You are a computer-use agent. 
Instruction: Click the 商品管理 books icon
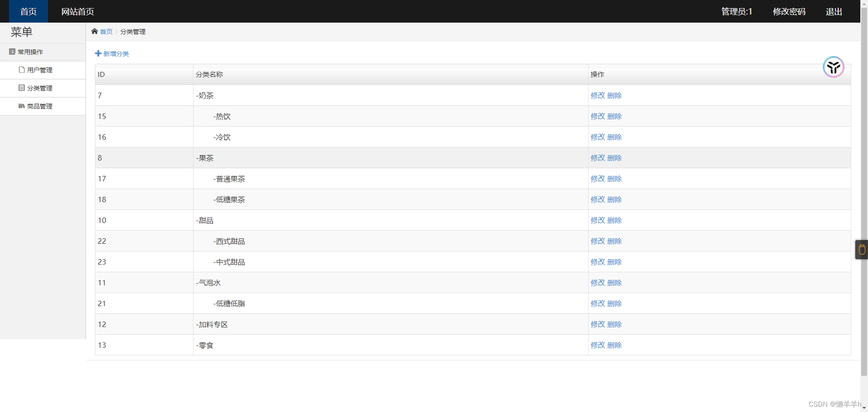click(22, 106)
